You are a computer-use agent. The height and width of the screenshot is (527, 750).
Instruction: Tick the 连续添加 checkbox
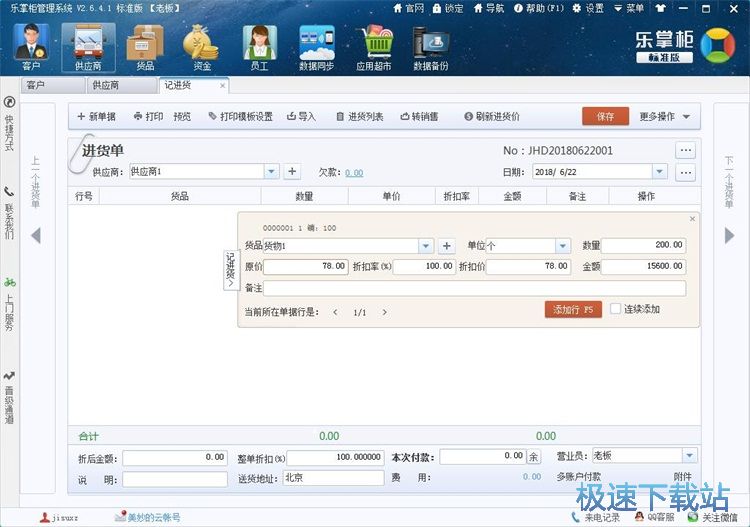(x=616, y=309)
